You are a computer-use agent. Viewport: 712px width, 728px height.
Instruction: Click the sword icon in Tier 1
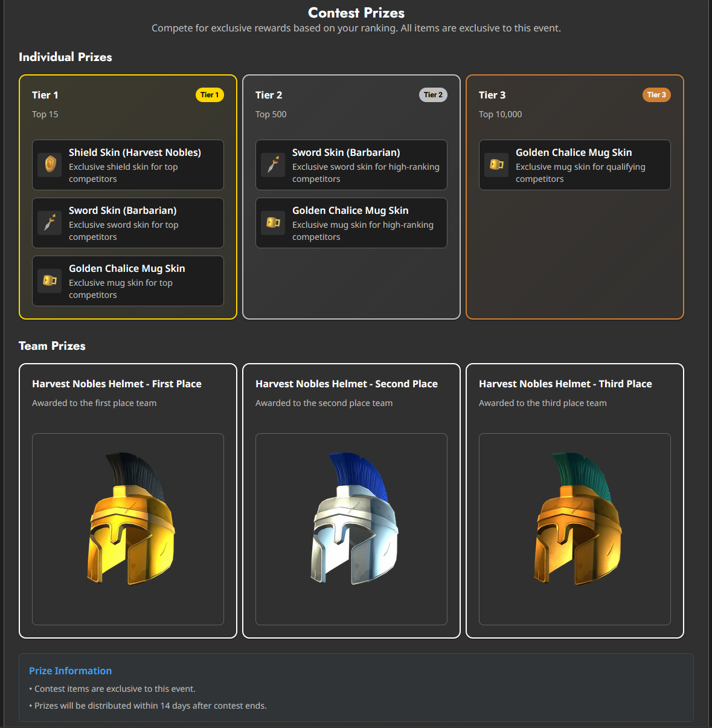[x=50, y=222]
